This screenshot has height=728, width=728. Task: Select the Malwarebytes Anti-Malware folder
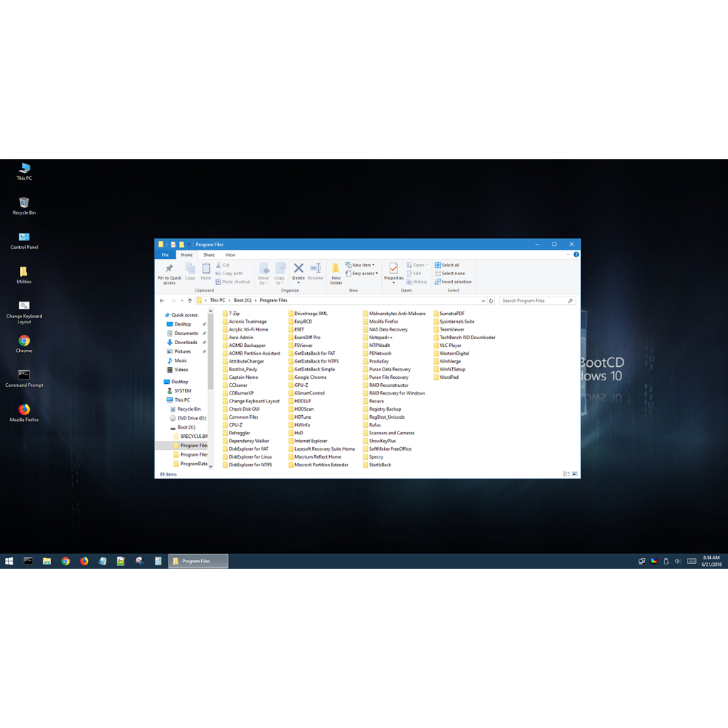coord(394,314)
